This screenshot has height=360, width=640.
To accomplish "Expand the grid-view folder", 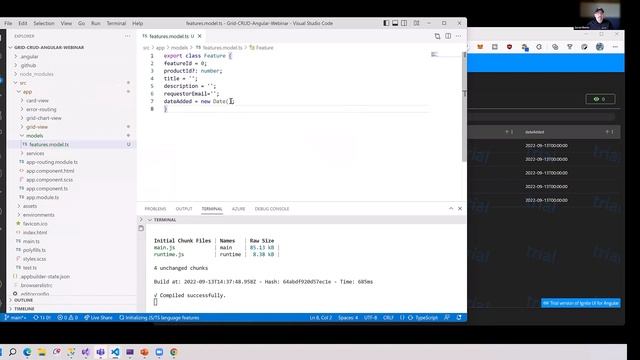I will (37, 127).
